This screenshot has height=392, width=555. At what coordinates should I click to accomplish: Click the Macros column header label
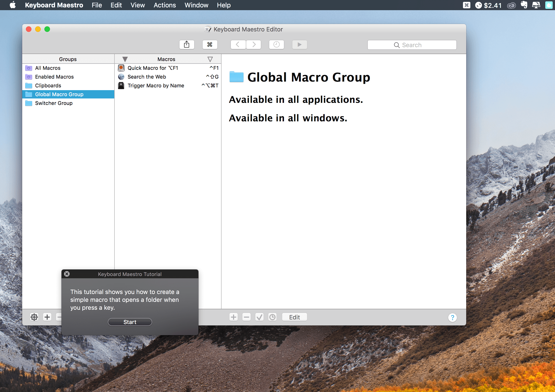166,59
